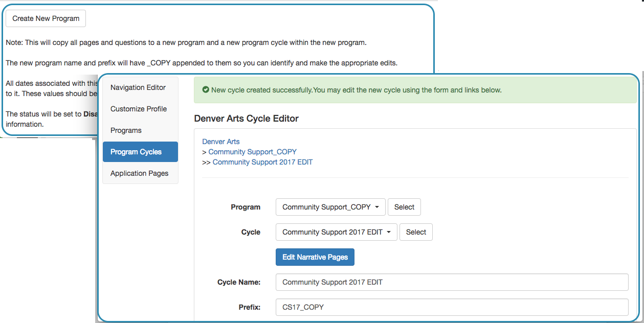Click Select button next to the Cycle dropdown
Viewport: 644px width, 323px height.
click(416, 232)
